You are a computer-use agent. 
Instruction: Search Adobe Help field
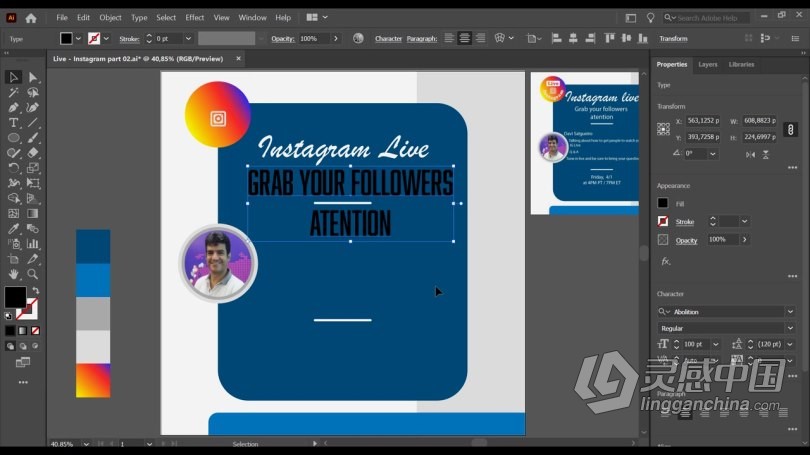(x=707, y=18)
